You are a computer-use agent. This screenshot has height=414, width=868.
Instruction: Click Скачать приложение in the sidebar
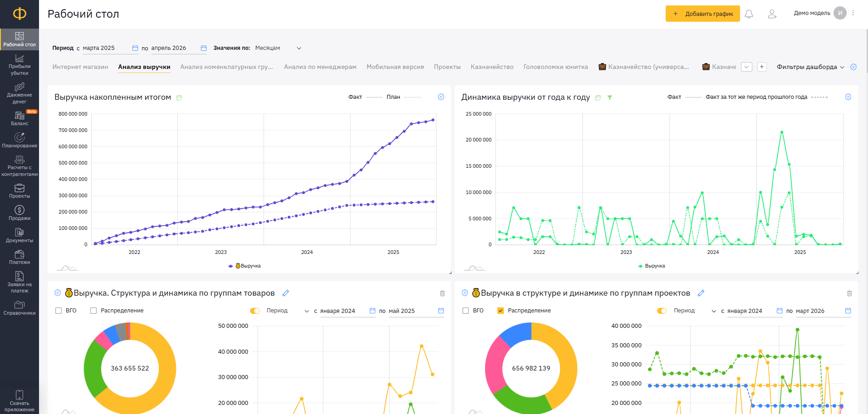click(x=20, y=401)
